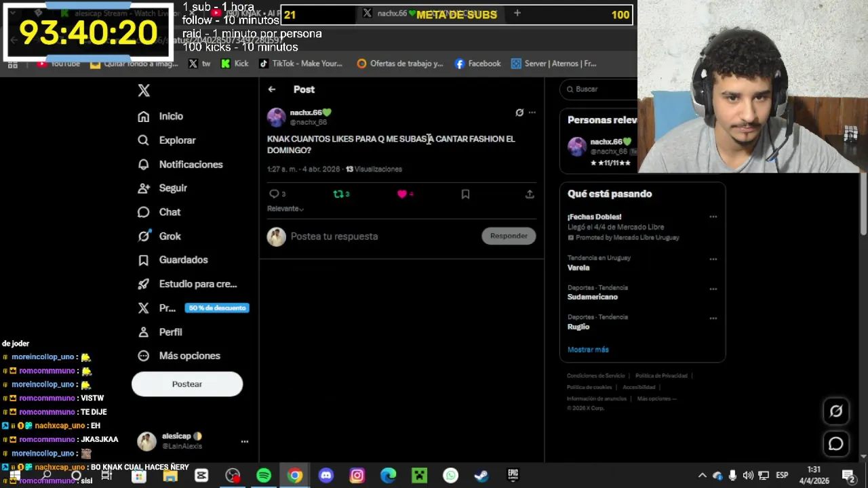Viewport: 868px width, 488px height.
Task: Open the Kick bookmark
Action: 235,64
